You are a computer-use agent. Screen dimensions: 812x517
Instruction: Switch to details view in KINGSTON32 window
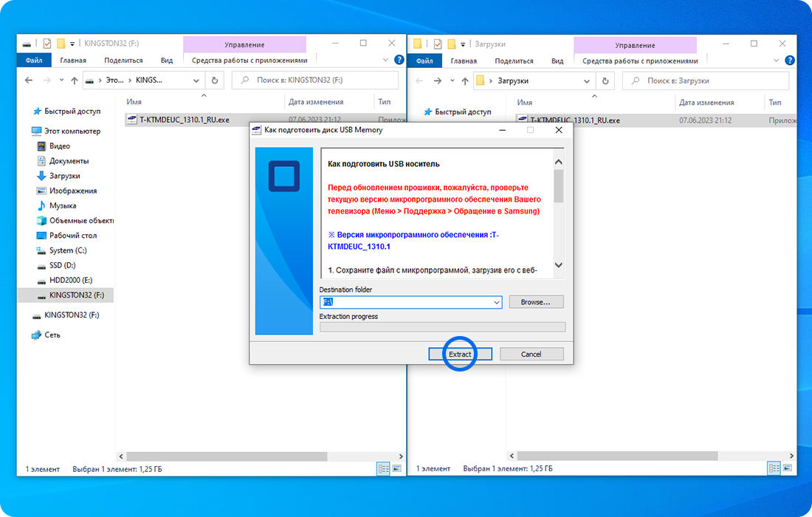[x=383, y=469]
